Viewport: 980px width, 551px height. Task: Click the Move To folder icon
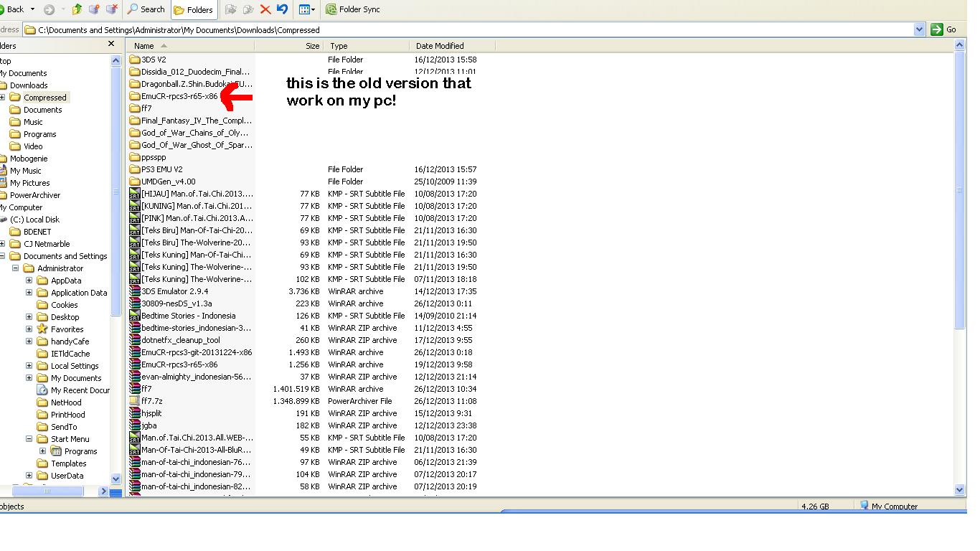pos(230,9)
